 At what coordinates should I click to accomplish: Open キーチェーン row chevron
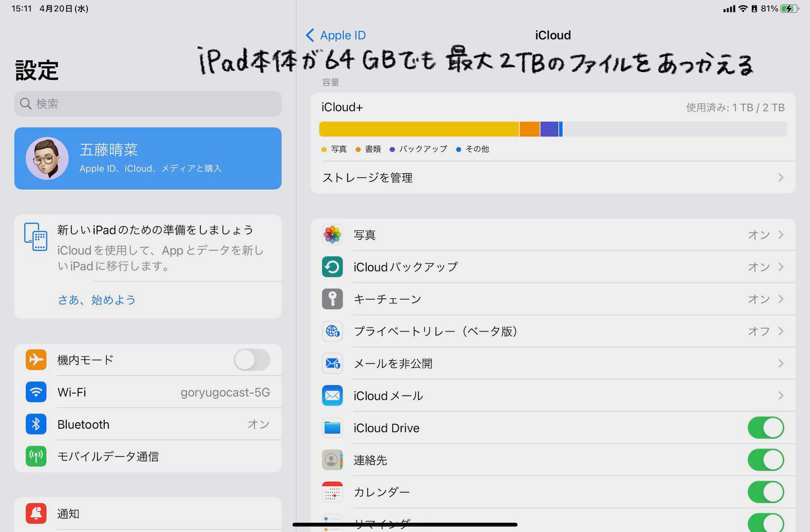(781, 299)
